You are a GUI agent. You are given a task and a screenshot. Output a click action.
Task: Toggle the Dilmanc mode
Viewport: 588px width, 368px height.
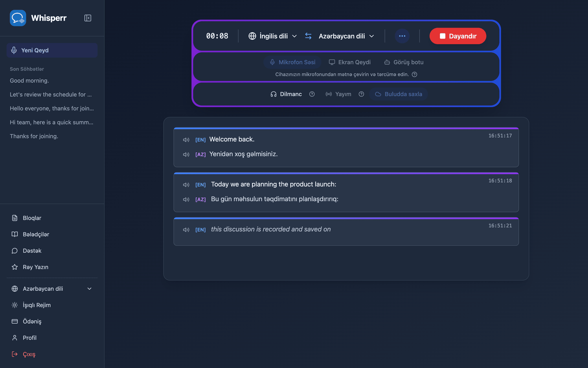(286, 94)
